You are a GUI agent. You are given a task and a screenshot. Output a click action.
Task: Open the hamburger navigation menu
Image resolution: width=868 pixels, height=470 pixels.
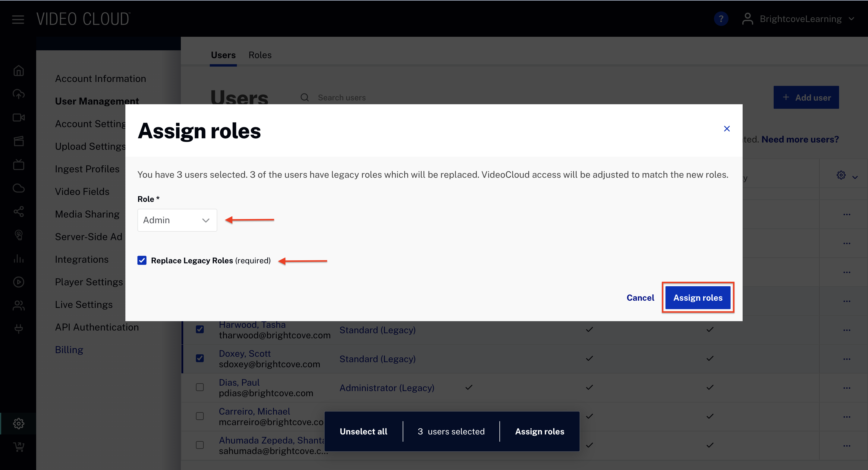[18, 20]
